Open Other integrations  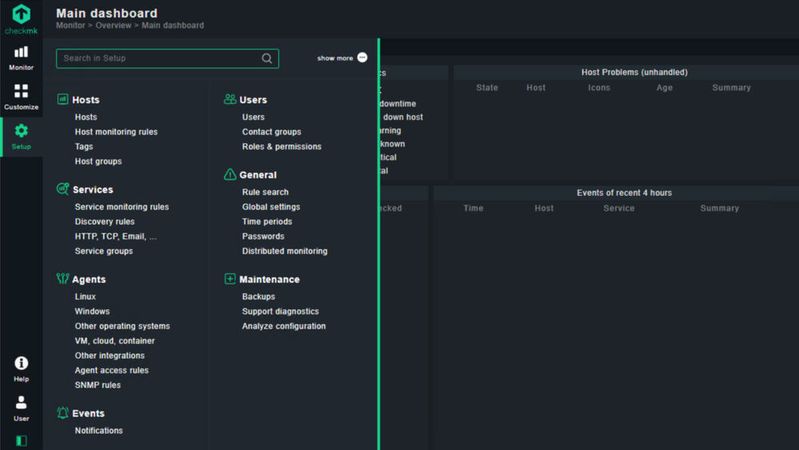click(110, 356)
